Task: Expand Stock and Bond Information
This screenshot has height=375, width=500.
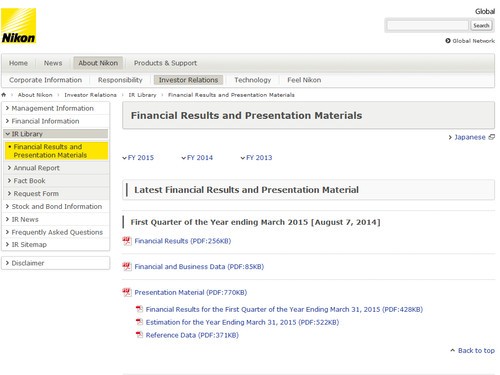Action: pos(56,206)
